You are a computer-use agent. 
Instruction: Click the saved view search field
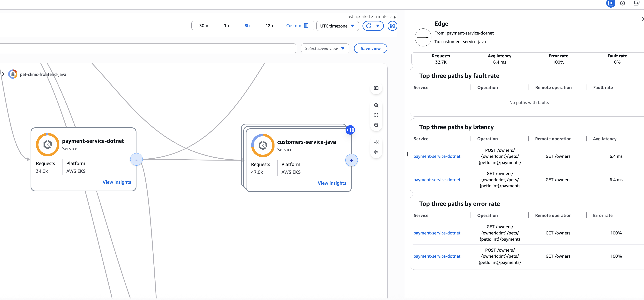(x=148, y=48)
